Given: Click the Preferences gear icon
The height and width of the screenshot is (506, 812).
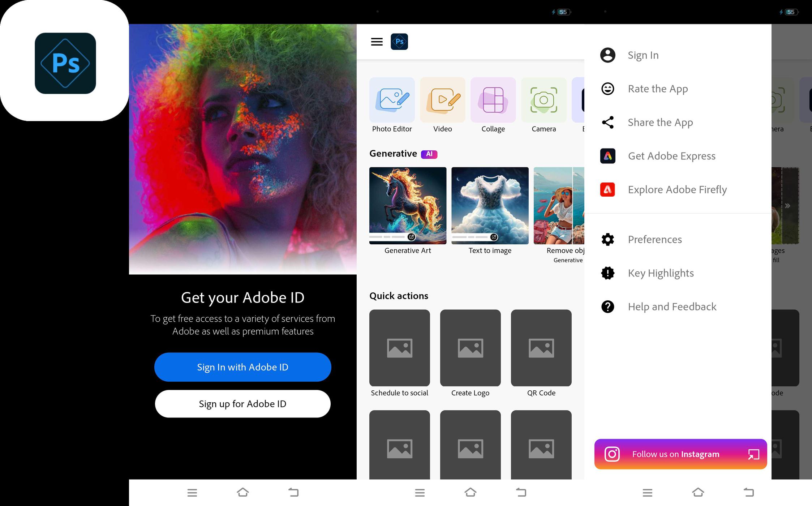Looking at the screenshot, I should [607, 239].
